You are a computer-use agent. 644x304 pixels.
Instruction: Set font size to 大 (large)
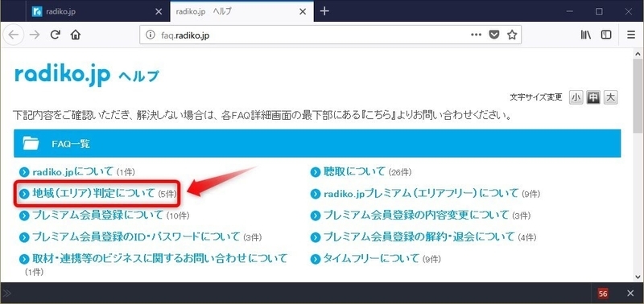(x=611, y=97)
